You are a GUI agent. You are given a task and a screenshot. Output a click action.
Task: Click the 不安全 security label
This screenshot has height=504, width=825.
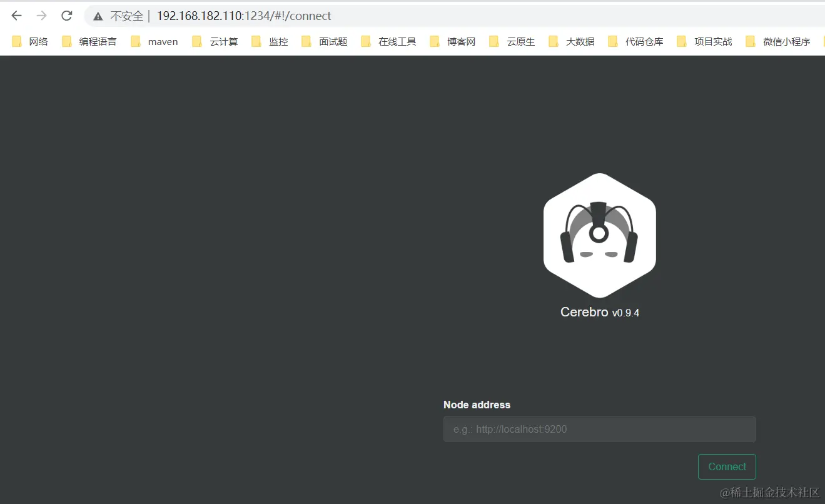(126, 16)
